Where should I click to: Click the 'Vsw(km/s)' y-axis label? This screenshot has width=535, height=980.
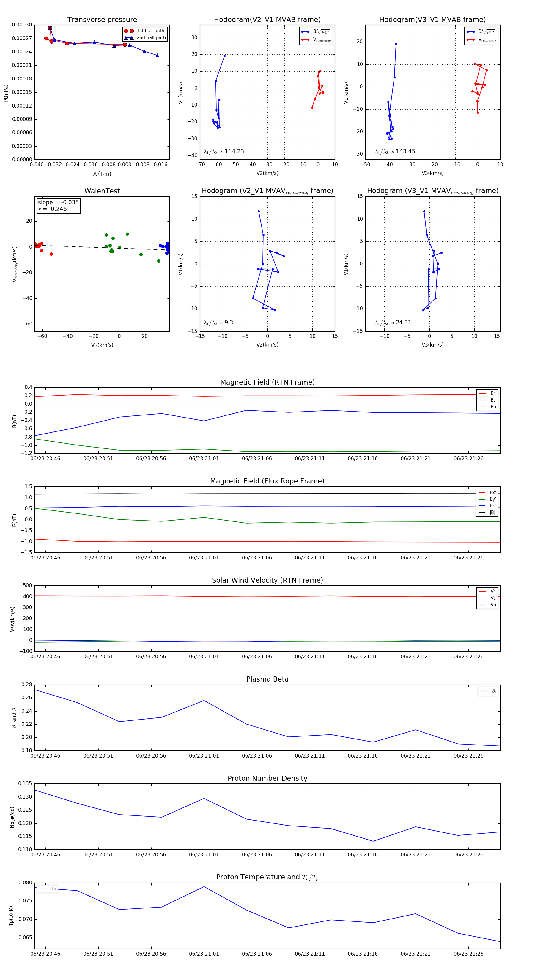point(12,619)
